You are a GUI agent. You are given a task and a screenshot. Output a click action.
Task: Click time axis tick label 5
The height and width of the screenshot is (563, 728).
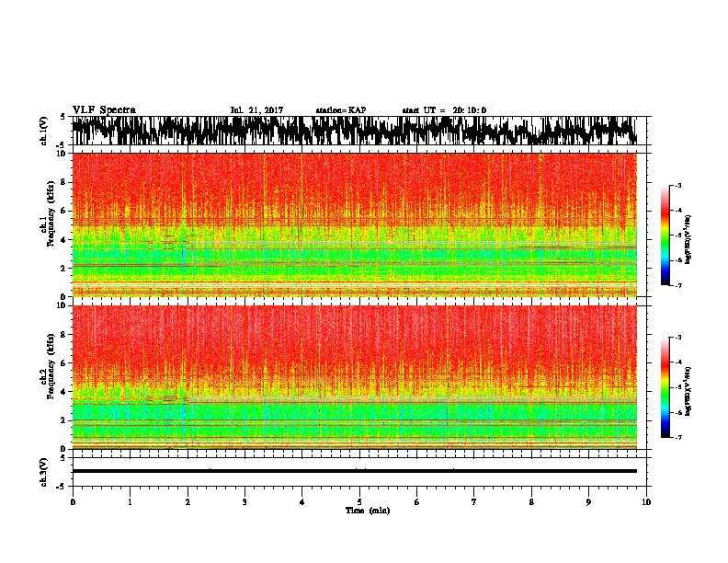click(x=359, y=501)
